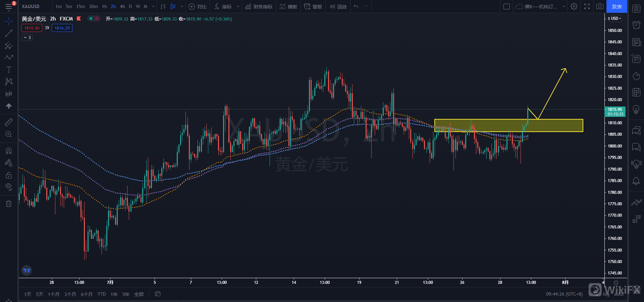Image resolution: width=644 pixels, height=302 pixels.
Task: Open the timeframe dropdown arrow after M
Action: coord(153,6)
